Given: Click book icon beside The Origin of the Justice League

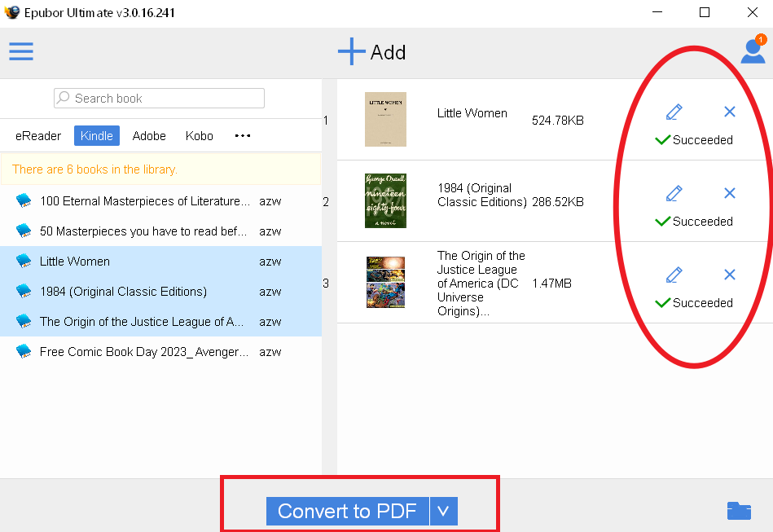Looking at the screenshot, I should pyautogui.click(x=23, y=321).
